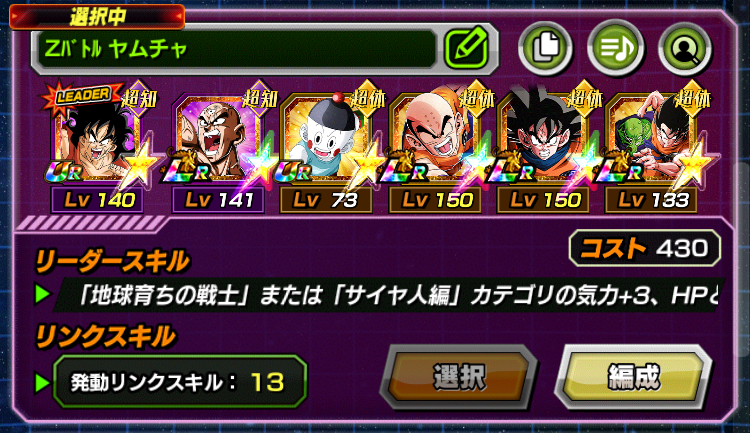
Task: Tap the コスト 430 cost indicator
Action: [x=645, y=248]
